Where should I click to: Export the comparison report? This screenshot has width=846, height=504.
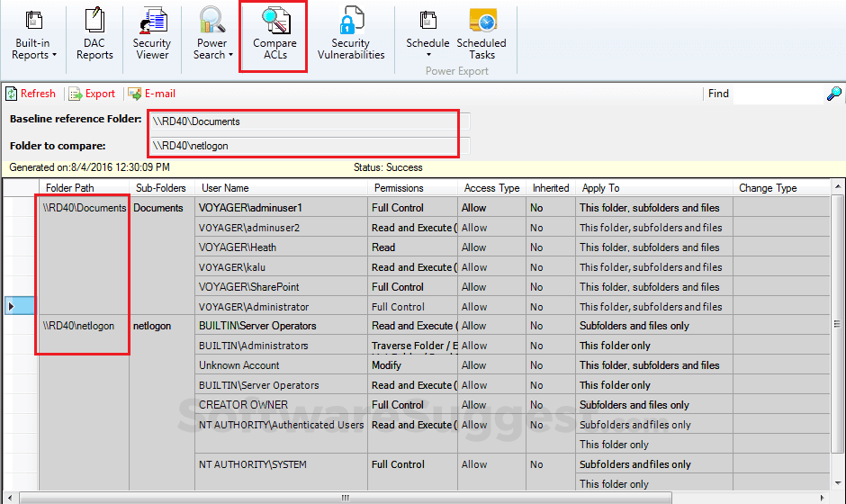(x=93, y=94)
